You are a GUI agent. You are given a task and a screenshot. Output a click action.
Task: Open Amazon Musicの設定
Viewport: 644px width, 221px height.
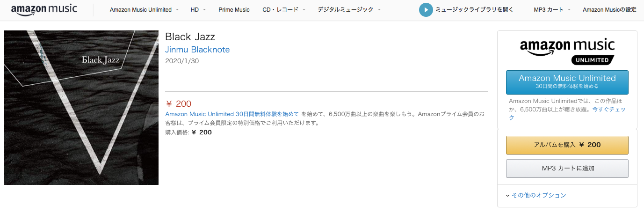pyautogui.click(x=609, y=10)
